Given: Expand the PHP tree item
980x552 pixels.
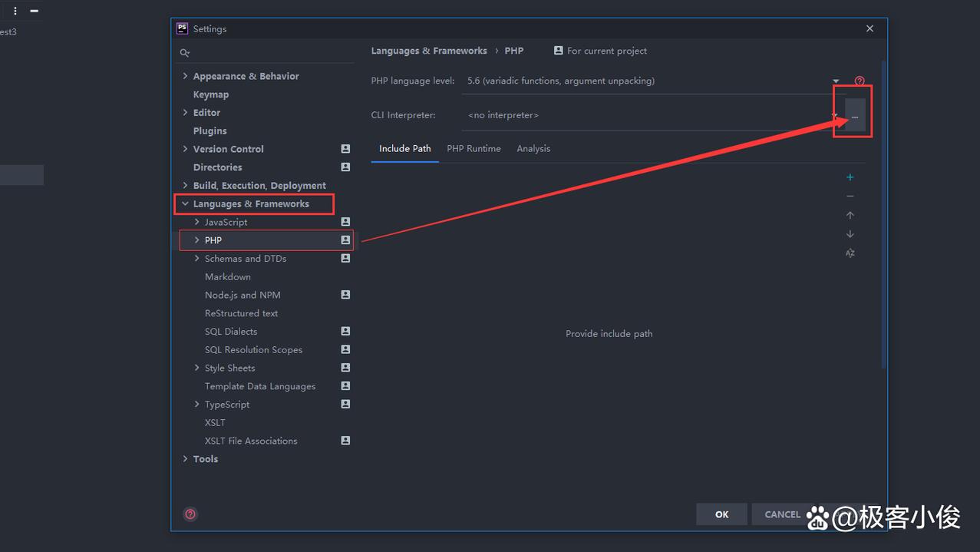Looking at the screenshot, I should pyautogui.click(x=197, y=240).
